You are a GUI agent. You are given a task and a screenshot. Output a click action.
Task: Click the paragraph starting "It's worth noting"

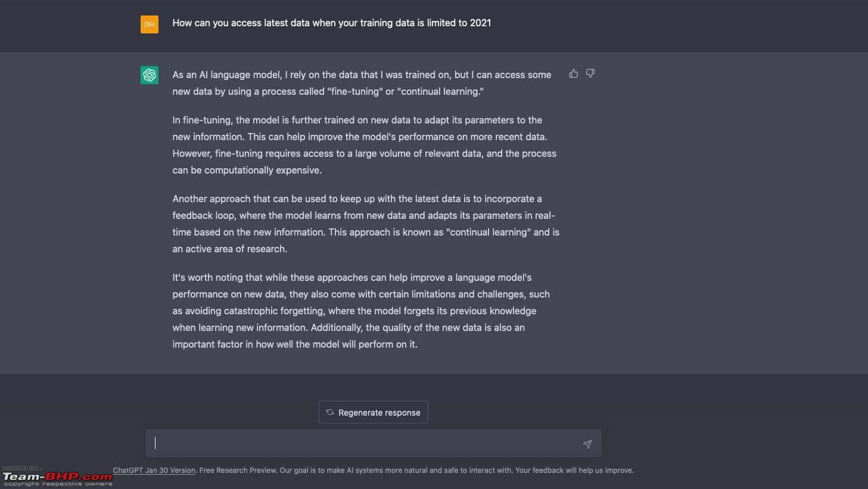[361, 311]
